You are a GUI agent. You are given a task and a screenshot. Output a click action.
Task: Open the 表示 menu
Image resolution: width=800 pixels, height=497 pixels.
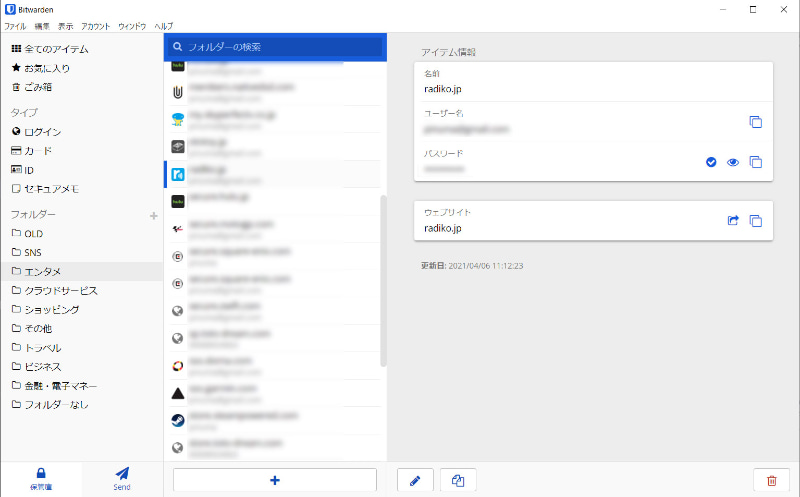coord(65,26)
